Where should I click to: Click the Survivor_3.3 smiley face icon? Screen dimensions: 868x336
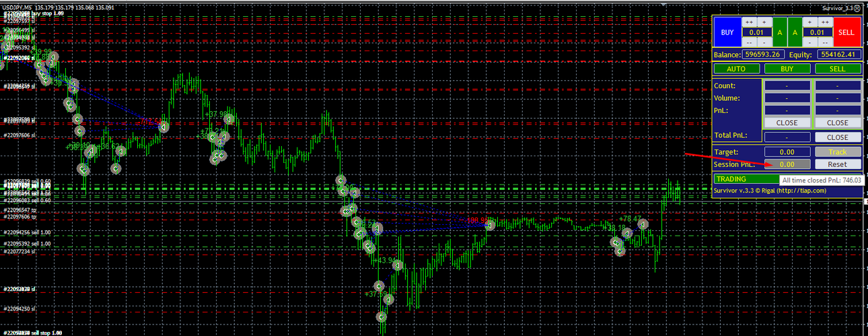point(857,8)
